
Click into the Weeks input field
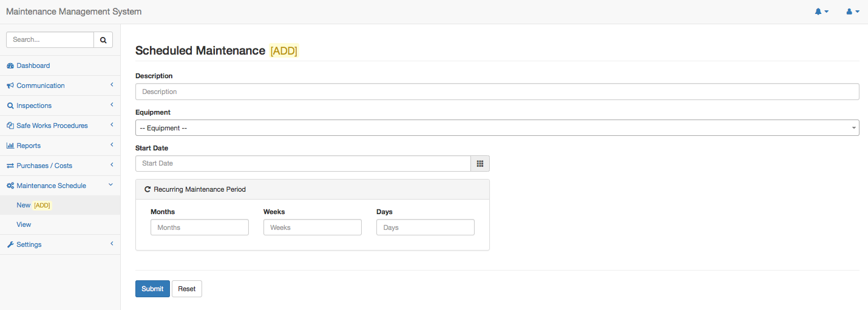click(x=312, y=227)
